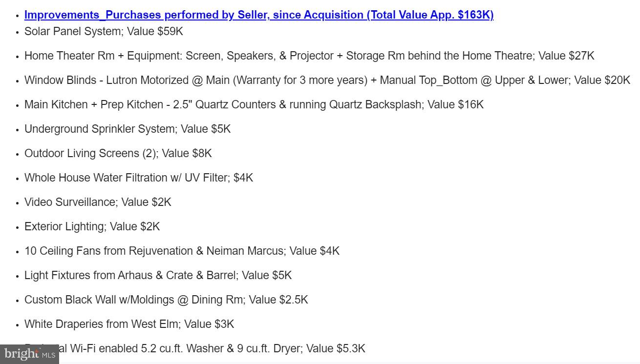Screen dimensions: 640x364
Task: Select the Video Surveillance list item
Action: (98, 202)
